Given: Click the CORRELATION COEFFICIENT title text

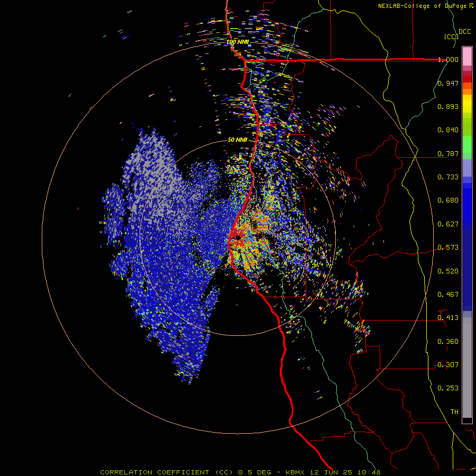Looking at the screenshot, I should pos(154,472).
